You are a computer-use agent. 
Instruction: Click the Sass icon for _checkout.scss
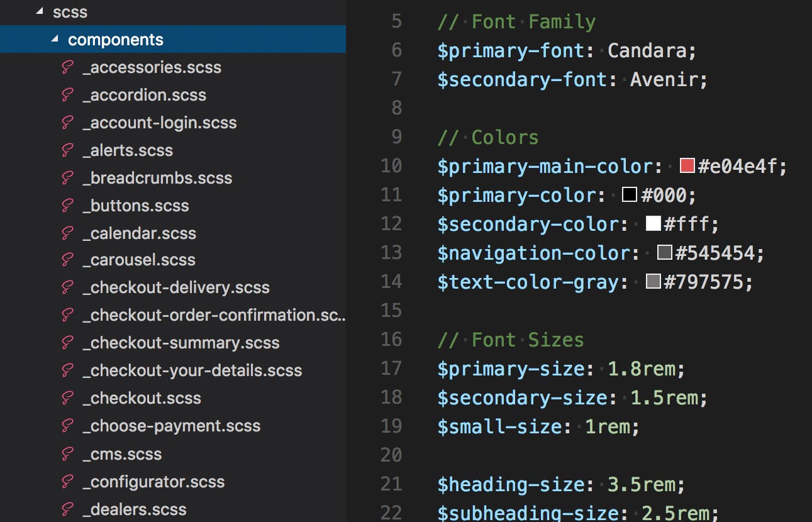(x=67, y=399)
